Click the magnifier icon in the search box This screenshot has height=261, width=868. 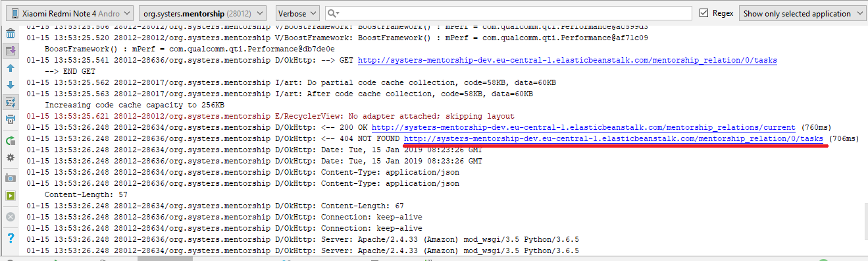[x=332, y=13]
